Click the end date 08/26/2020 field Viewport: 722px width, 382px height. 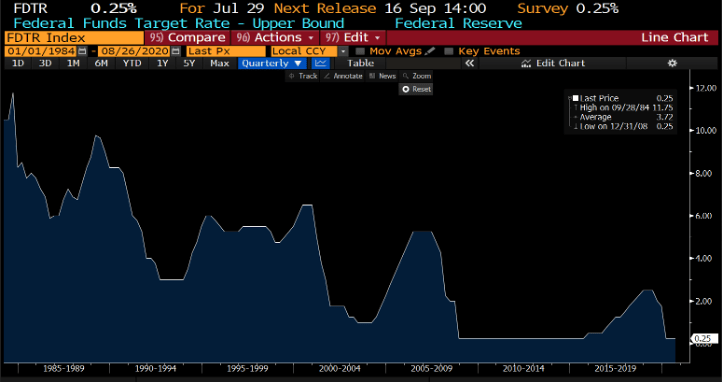tap(134, 52)
